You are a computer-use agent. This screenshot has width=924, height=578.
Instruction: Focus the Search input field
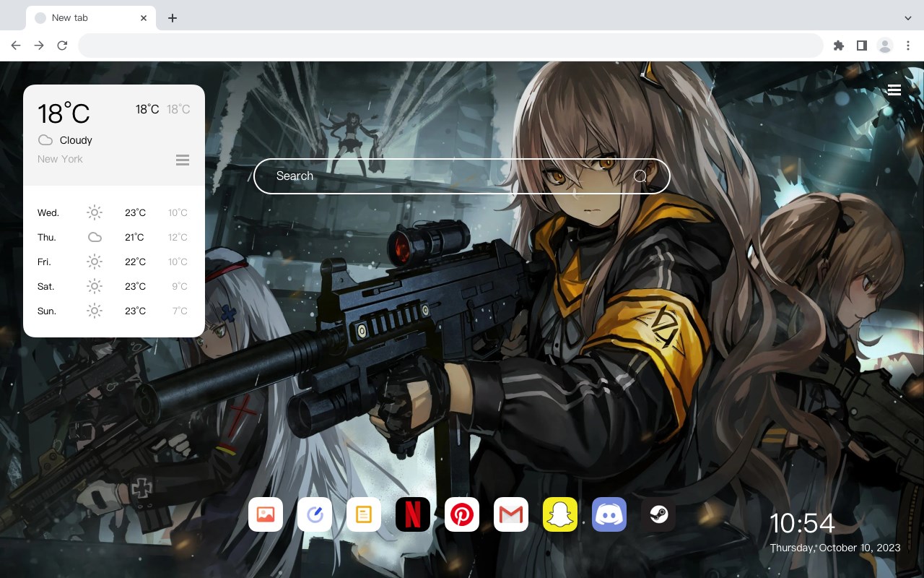pyautogui.click(x=462, y=176)
